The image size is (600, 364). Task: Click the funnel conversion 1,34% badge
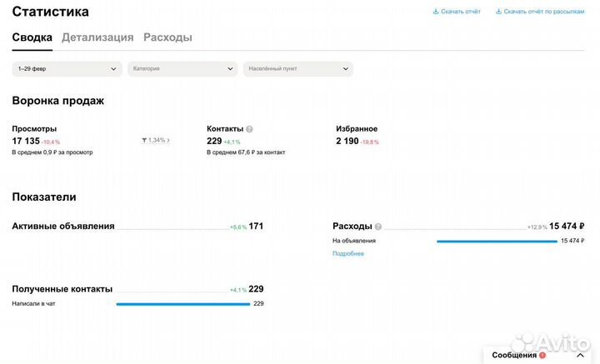pyautogui.click(x=155, y=140)
